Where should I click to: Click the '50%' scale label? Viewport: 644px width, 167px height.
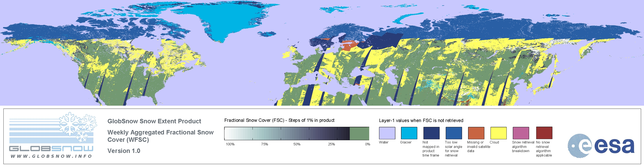click(x=297, y=144)
